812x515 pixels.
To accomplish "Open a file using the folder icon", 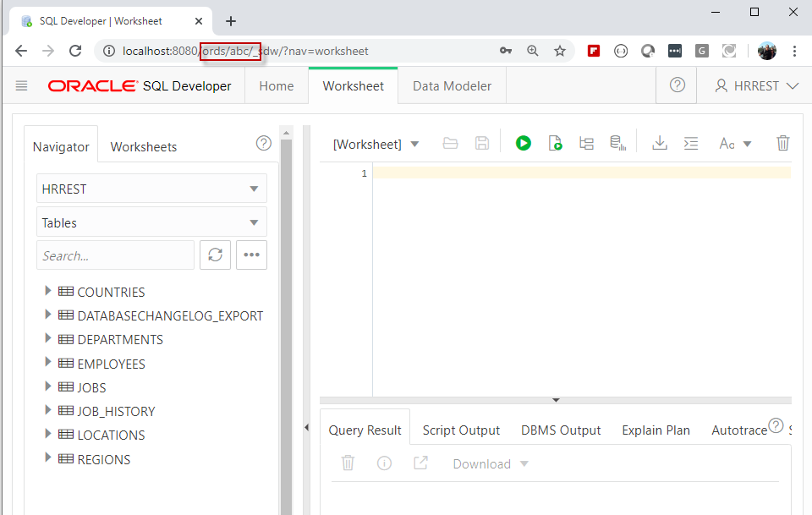I will click(450, 143).
